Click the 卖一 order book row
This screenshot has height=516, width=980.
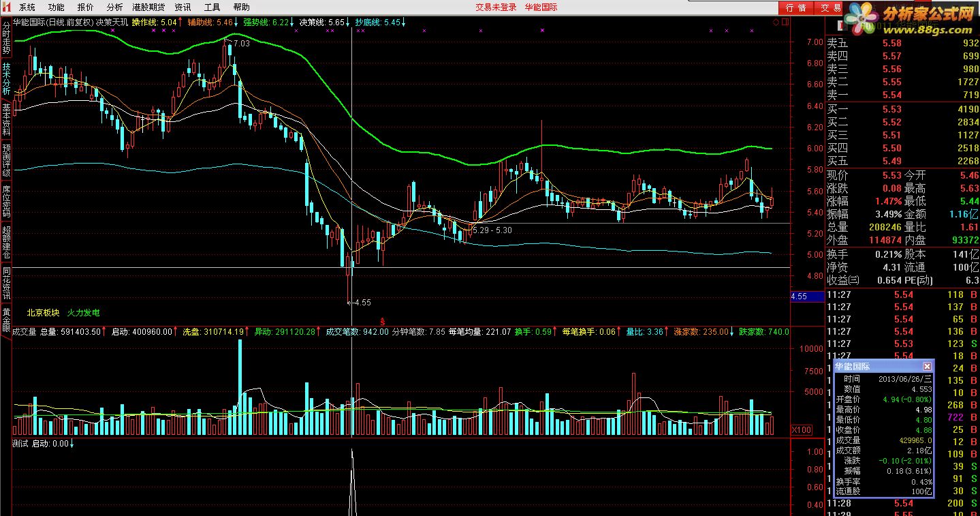click(902, 95)
